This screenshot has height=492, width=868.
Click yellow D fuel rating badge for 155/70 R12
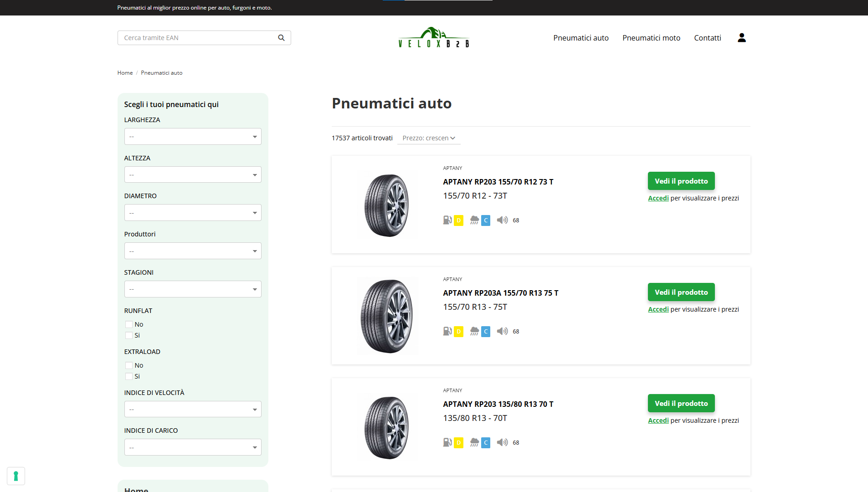[x=458, y=220]
